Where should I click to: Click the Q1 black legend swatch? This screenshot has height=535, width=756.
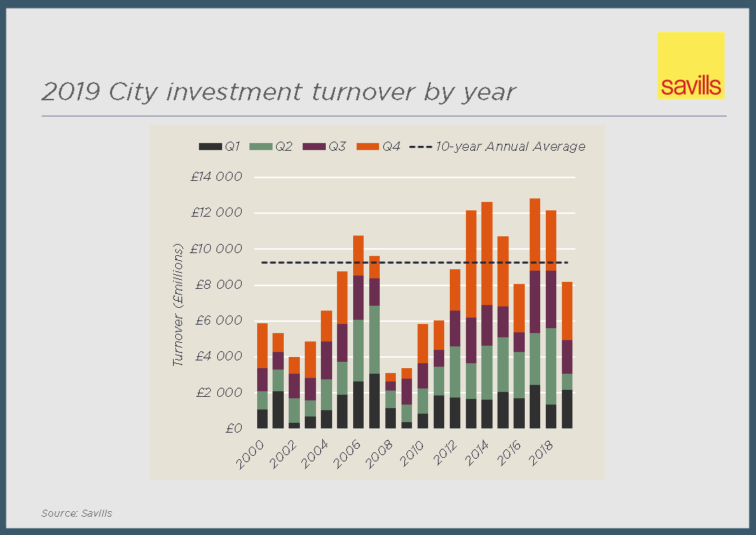click(x=210, y=147)
